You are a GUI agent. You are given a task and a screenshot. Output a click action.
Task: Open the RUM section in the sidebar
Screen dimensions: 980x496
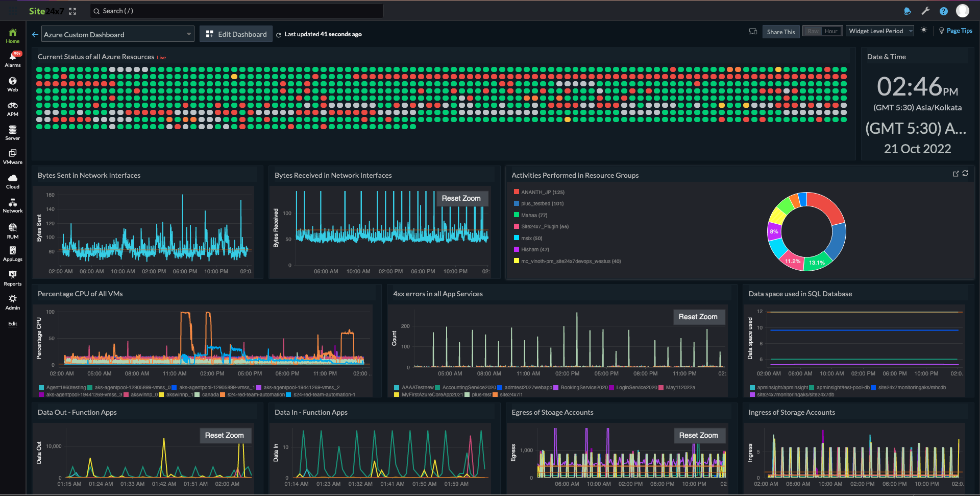[x=12, y=230]
